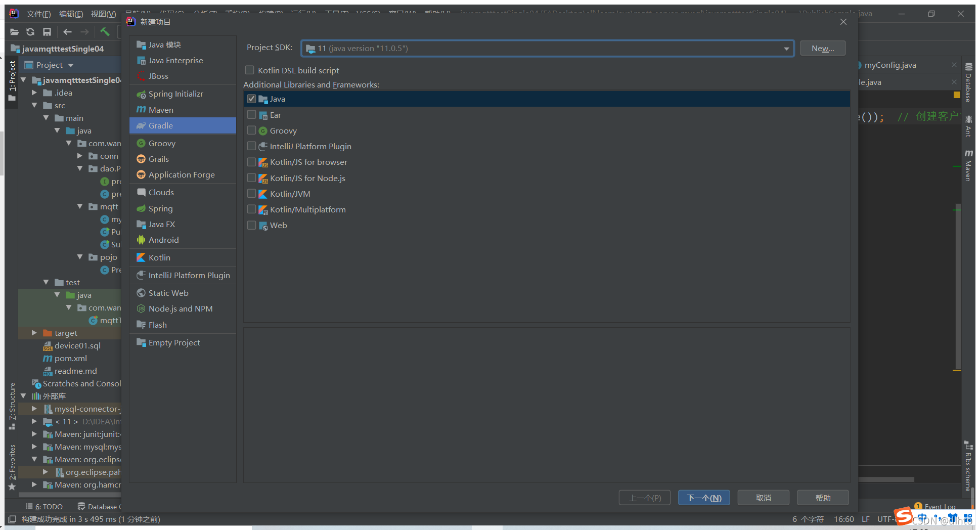980x530 pixels.
Task: Choose Grails project type
Action: point(183,159)
